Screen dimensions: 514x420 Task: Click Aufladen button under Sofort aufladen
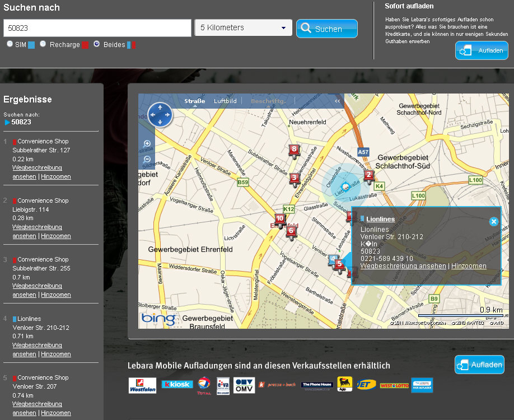482,50
